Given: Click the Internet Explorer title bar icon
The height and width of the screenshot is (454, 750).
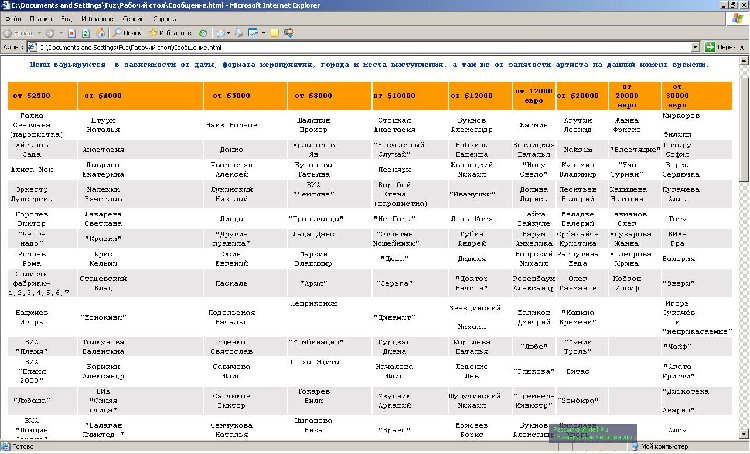Looking at the screenshot, I should 5,5.
